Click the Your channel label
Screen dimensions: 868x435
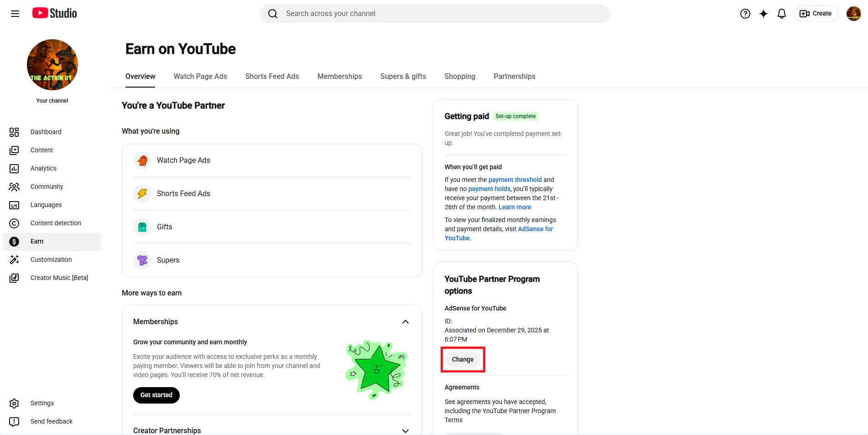click(52, 101)
